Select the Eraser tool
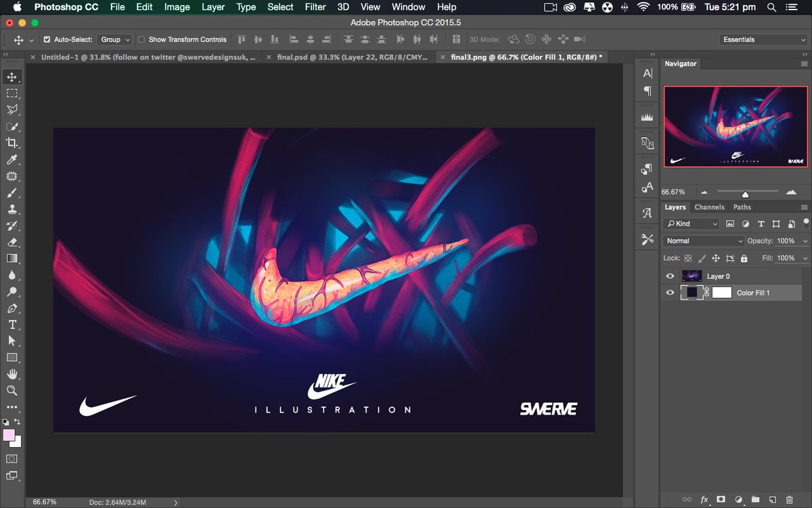The height and width of the screenshot is (508, 812). tap(12, 242)
